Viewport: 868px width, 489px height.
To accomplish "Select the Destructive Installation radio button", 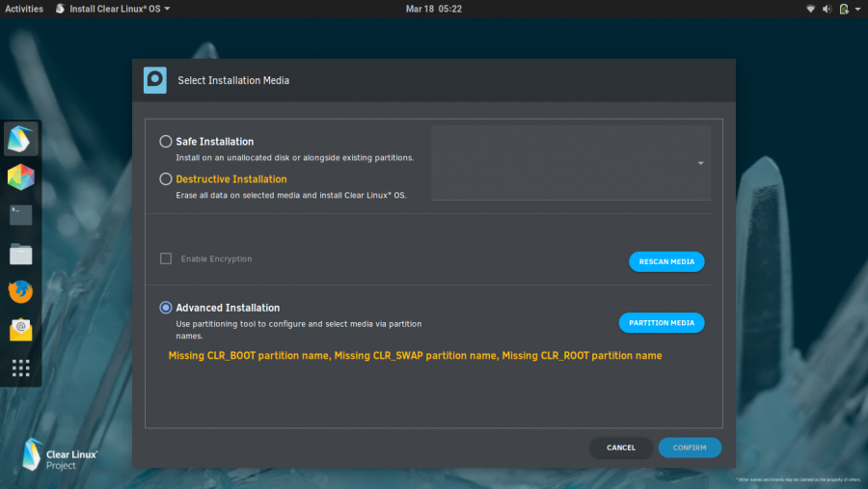I will point(166,178).
